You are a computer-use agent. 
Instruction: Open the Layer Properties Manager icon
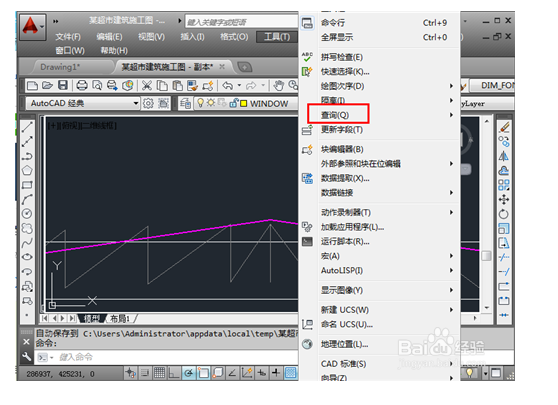tap(185, 104)
